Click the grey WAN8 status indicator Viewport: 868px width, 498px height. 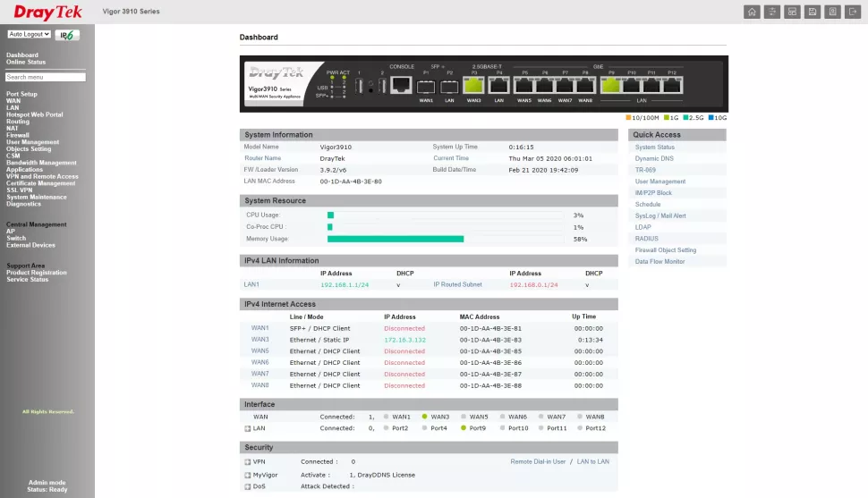(580, 417)
